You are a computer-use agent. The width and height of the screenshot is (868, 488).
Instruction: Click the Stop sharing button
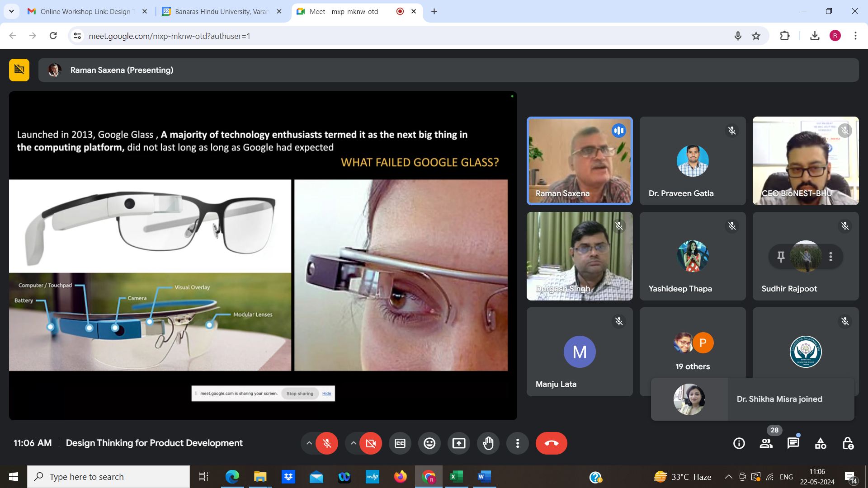click(x=300, y=394)
